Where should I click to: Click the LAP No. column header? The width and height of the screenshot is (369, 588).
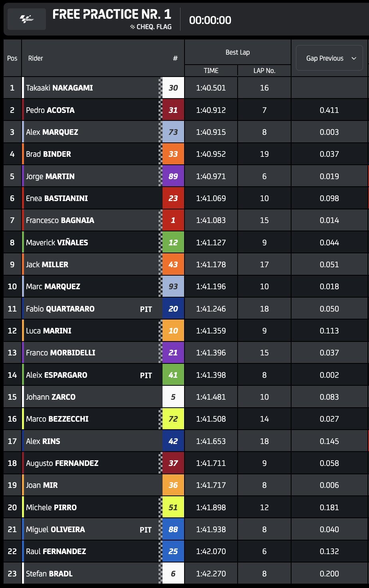[264, 71]
